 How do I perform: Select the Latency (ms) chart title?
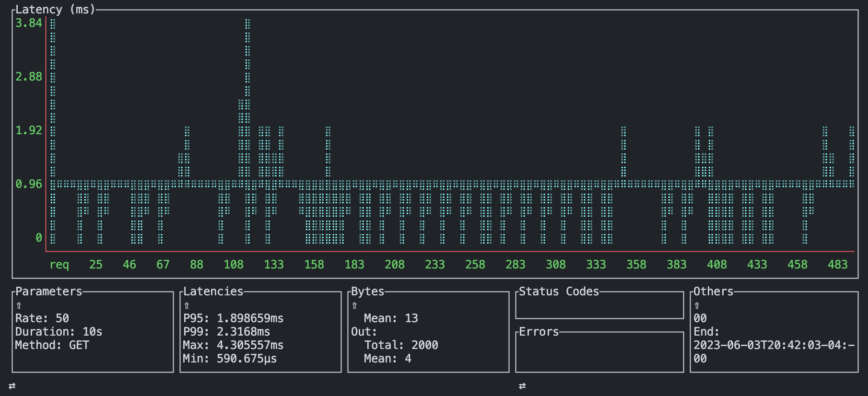55,10
